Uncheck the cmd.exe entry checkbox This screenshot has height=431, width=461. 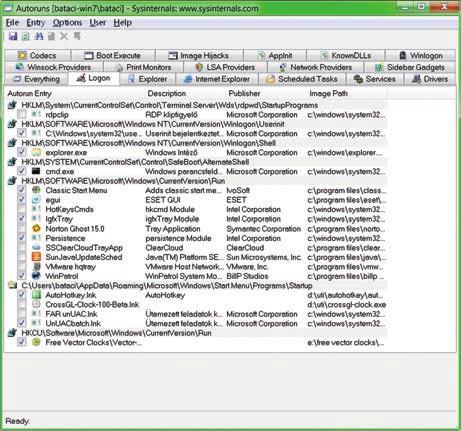(22, 171)
